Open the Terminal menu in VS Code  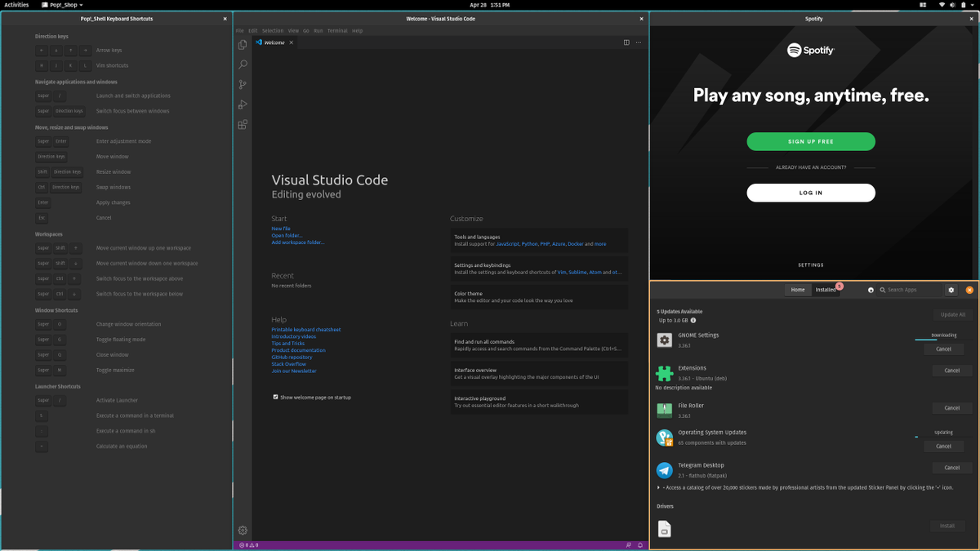(336, 31)
